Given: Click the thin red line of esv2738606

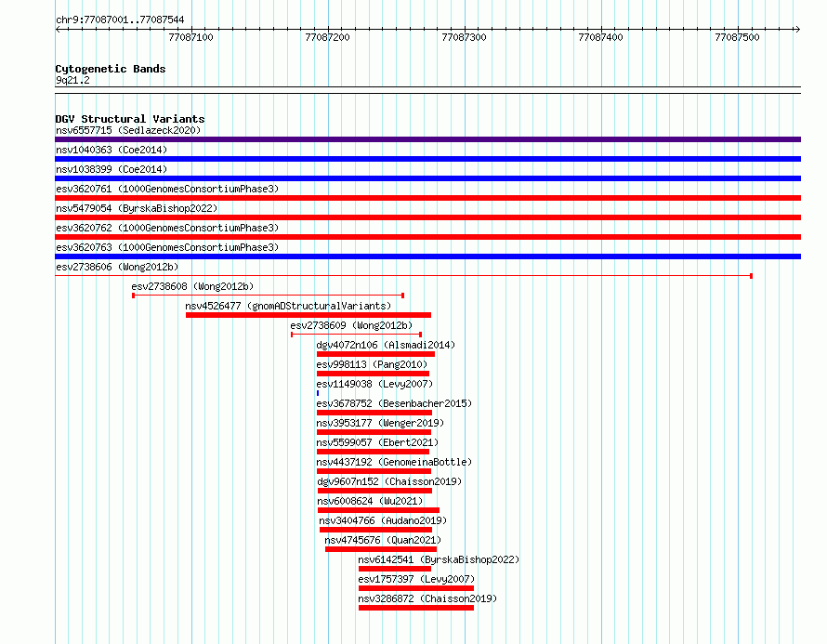Looking at the screenshot, I should pos(403,276).
